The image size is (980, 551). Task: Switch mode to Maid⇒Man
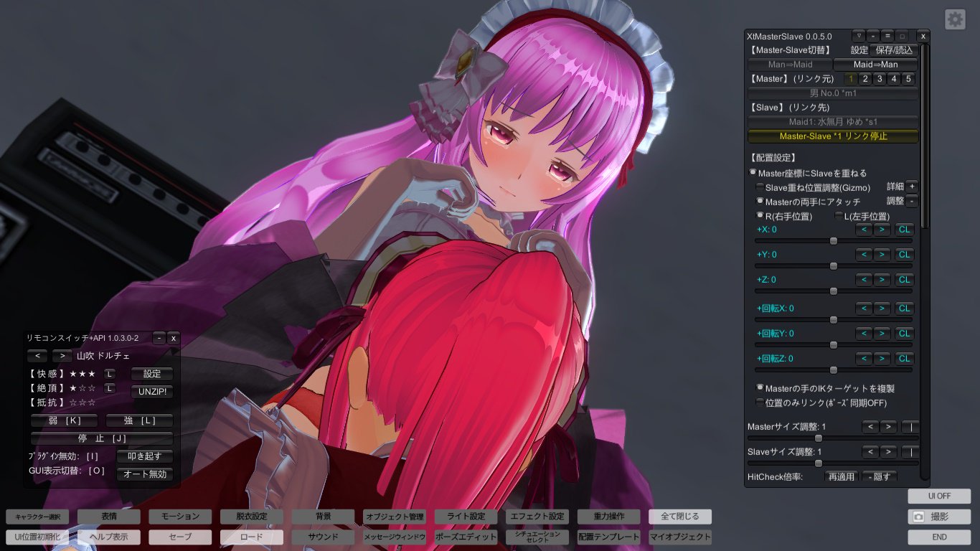coord(875,65)
